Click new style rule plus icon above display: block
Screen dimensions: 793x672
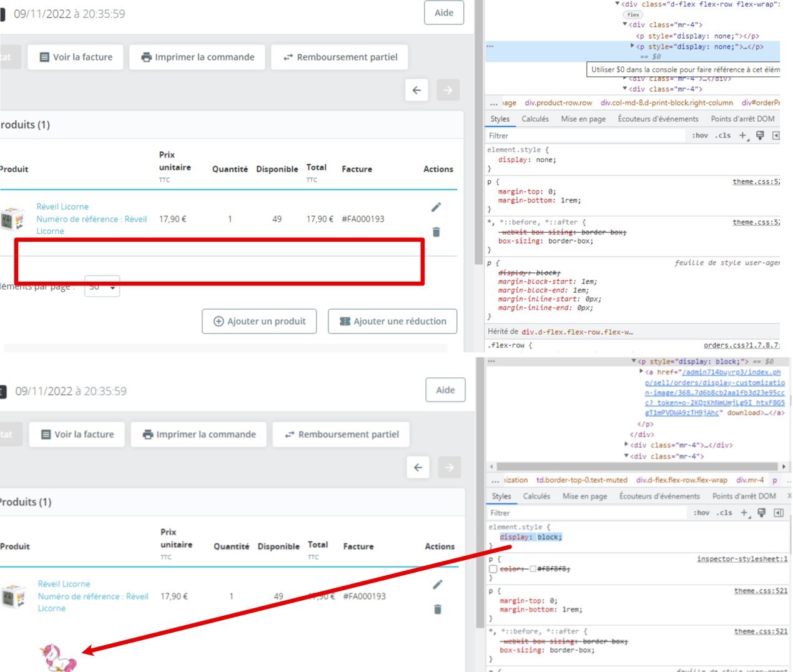click(744, 513)
